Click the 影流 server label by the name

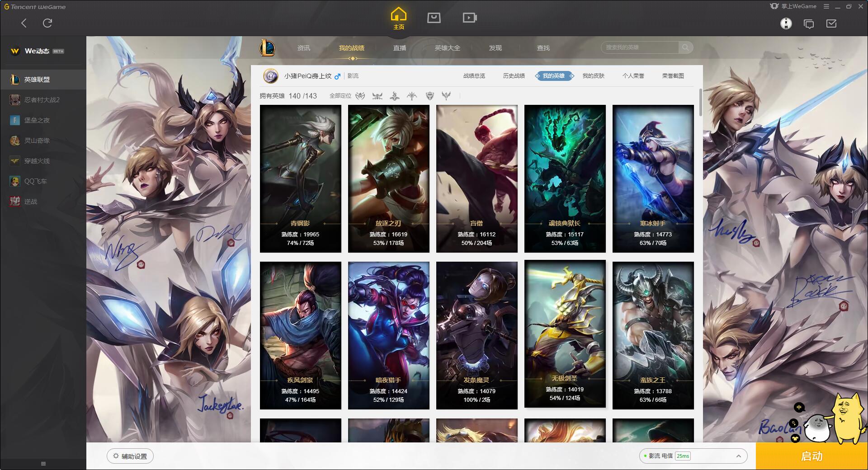click(353, 76)
